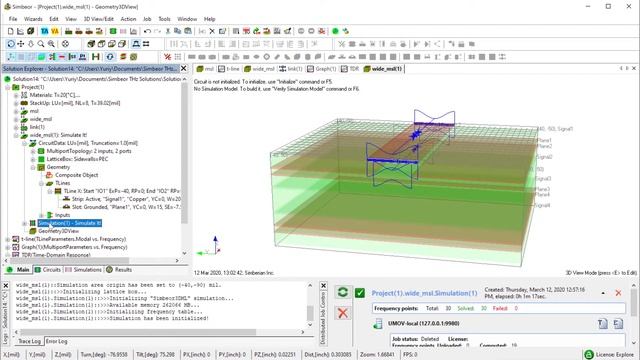Click the New document icon
Image resolution: width=640 pixels, height=360 pixels.
click(x=11, y=31)
